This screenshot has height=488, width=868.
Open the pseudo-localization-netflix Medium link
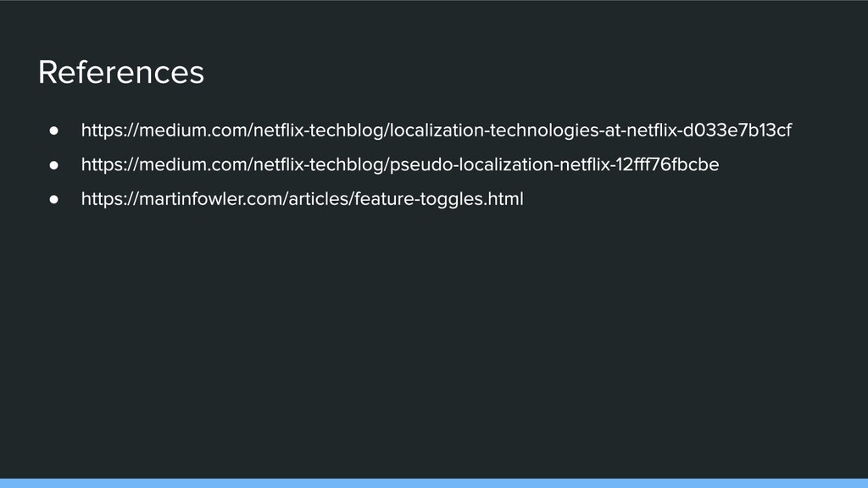click(400, 165)
